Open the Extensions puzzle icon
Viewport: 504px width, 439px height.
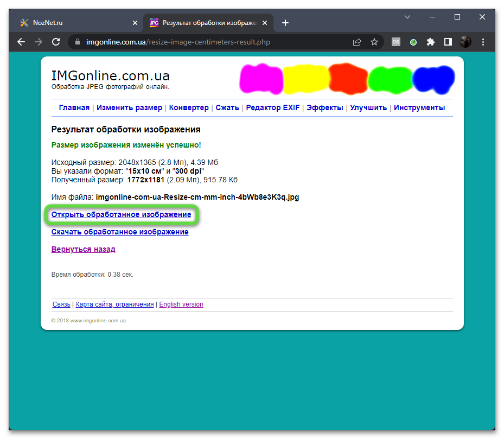click(x=431, y=42)
